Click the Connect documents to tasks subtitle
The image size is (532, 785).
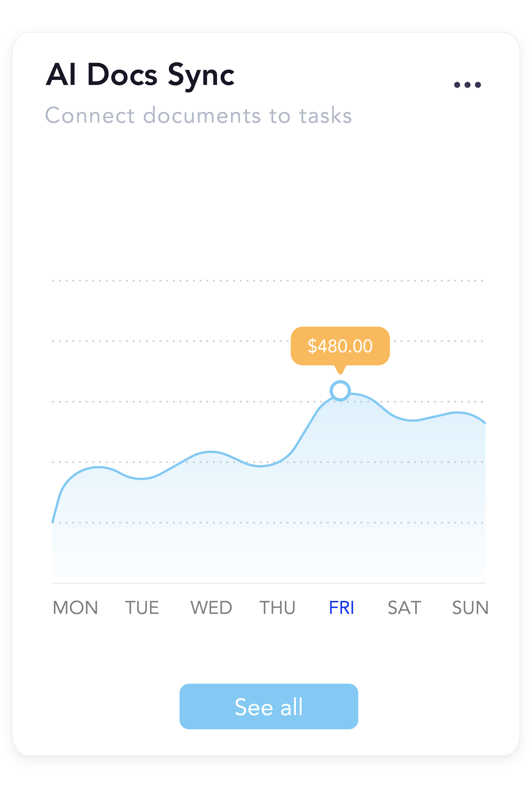coord(198,116)
